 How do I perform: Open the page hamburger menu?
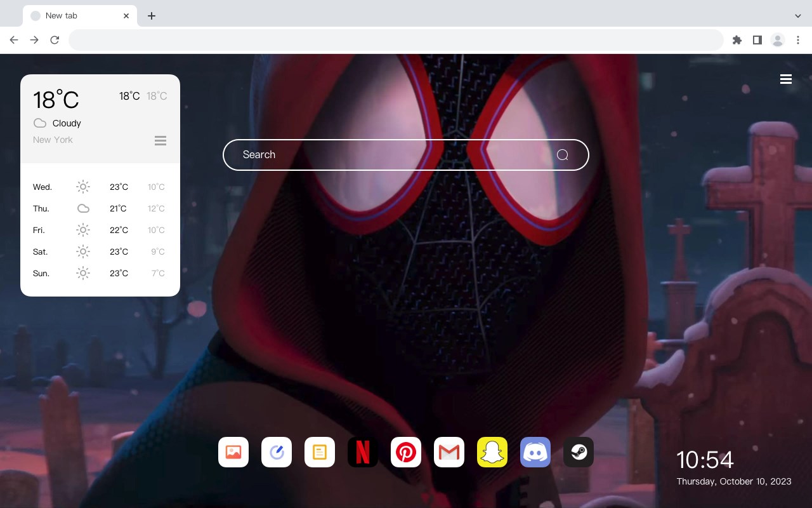pos(786,79)
